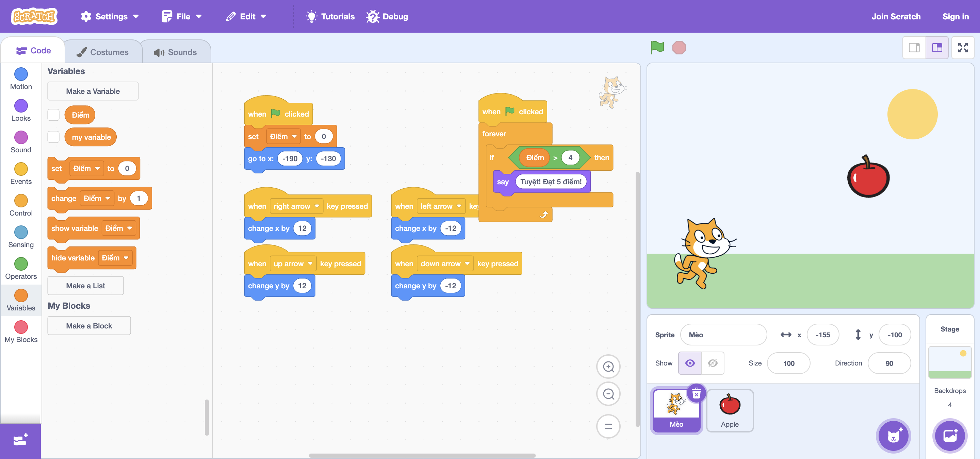
Task: Stop the project with the red octagon
Action: (x=679, y=48)
